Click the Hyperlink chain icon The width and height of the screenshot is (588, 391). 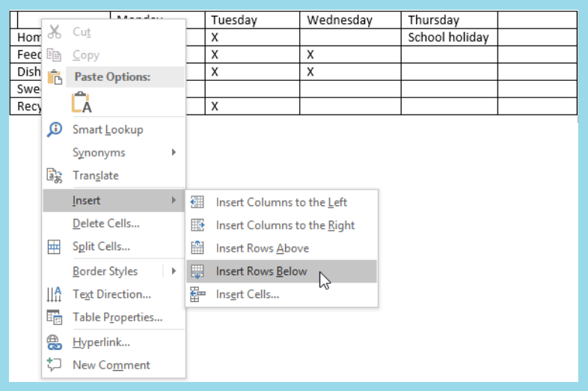54,342
